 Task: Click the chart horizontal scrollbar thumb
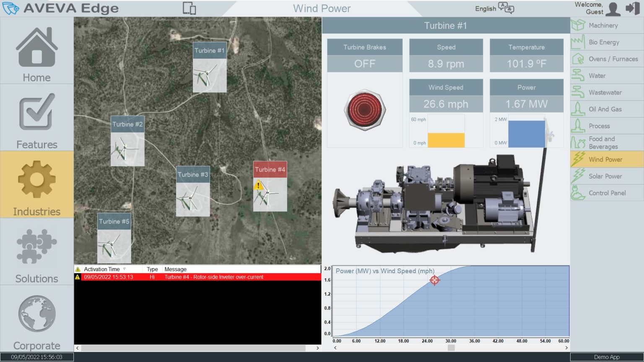click(451, 348)
